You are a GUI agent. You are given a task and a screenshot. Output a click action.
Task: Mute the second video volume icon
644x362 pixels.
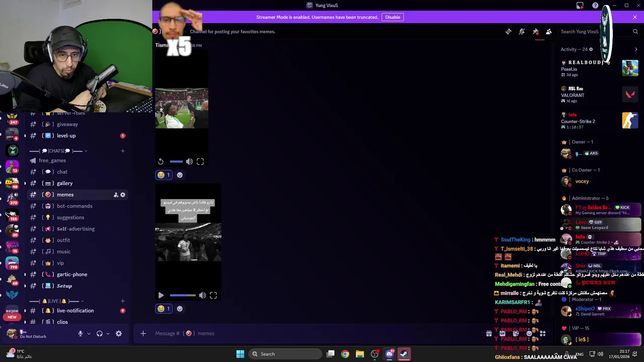(202, 296)
